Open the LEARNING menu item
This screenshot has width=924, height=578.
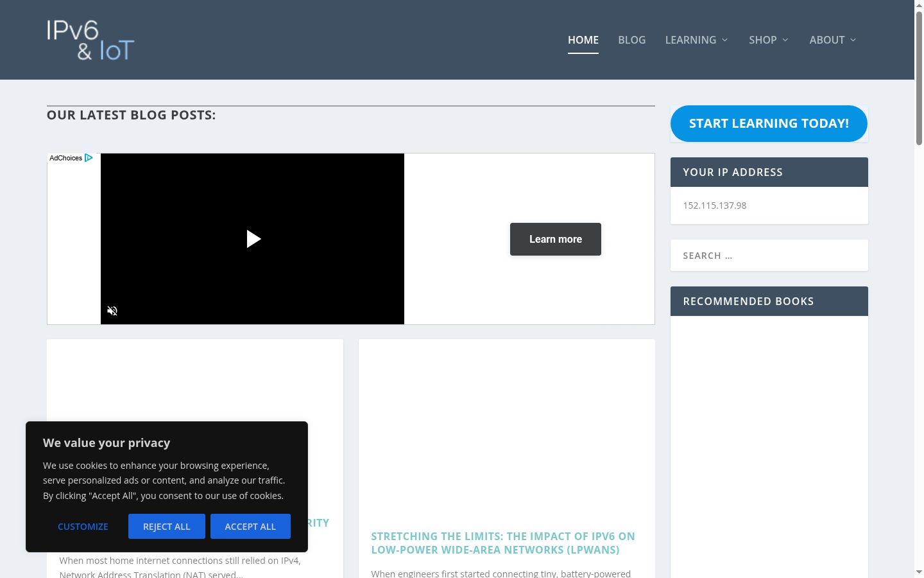[690, 40]
